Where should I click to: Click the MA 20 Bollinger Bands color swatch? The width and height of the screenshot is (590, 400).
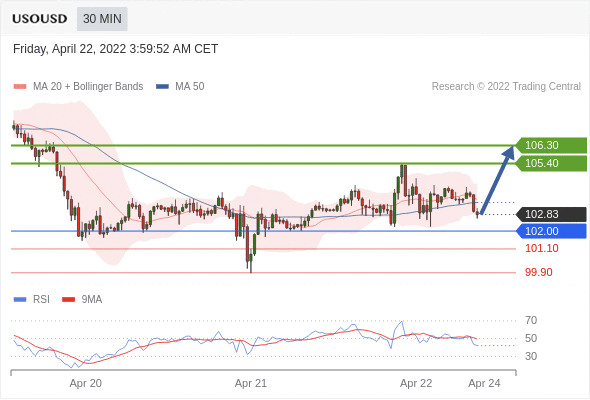pyautogui.click(x=20, y=87)
